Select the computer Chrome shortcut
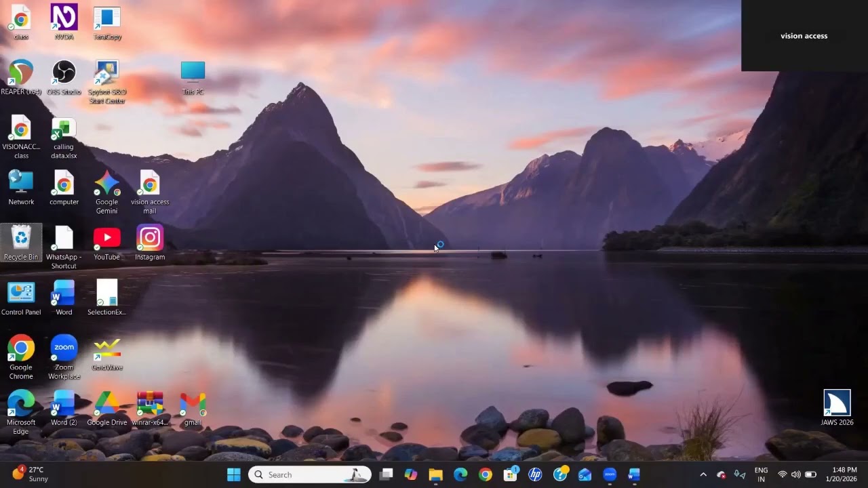This screenshot has width=868, height=488. [64, 188]
